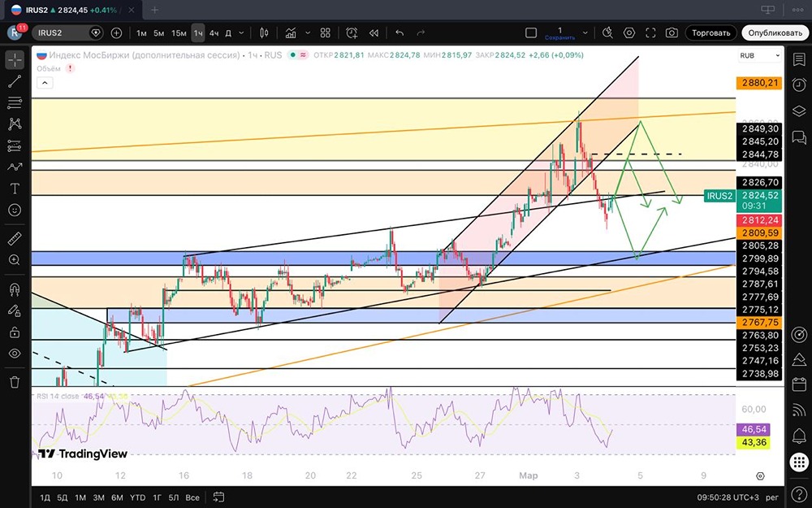Toggle stay in drawing mode
Viewport: 812px width, 508px height.
(x=15, y=310)
